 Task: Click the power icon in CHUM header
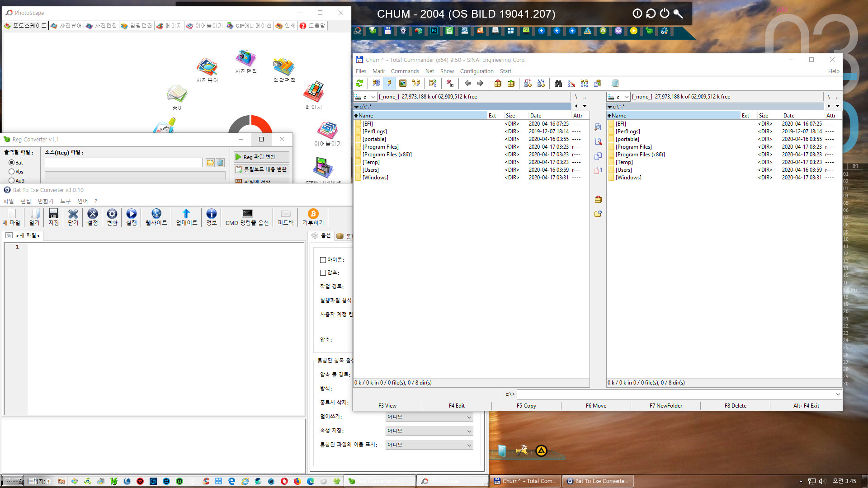tap(665, 14)
